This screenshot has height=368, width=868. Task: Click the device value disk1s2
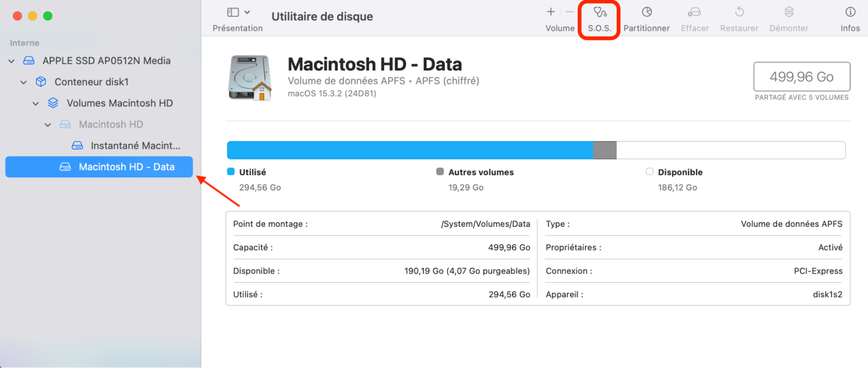click(828, 294)
